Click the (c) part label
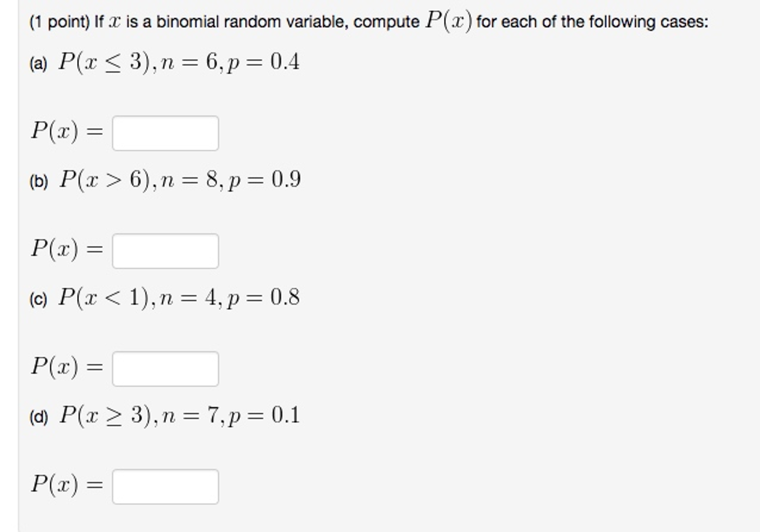760x532 pixels. (37, 298)
